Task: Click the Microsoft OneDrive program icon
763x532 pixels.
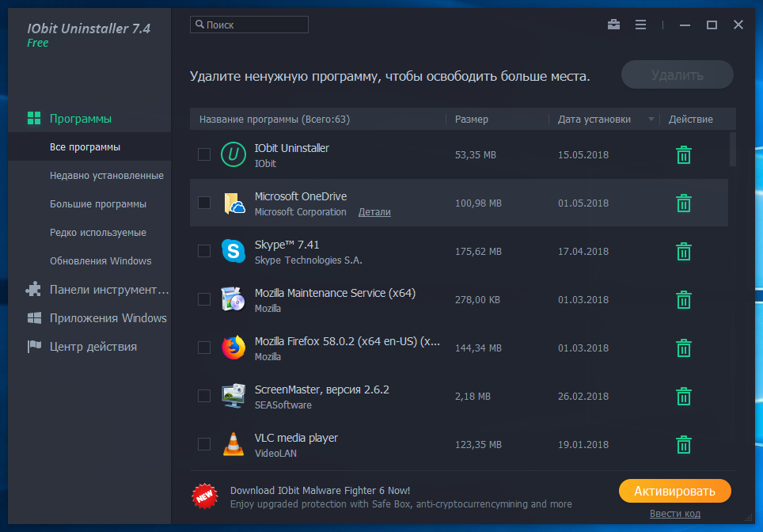Action: pos(233,203)
